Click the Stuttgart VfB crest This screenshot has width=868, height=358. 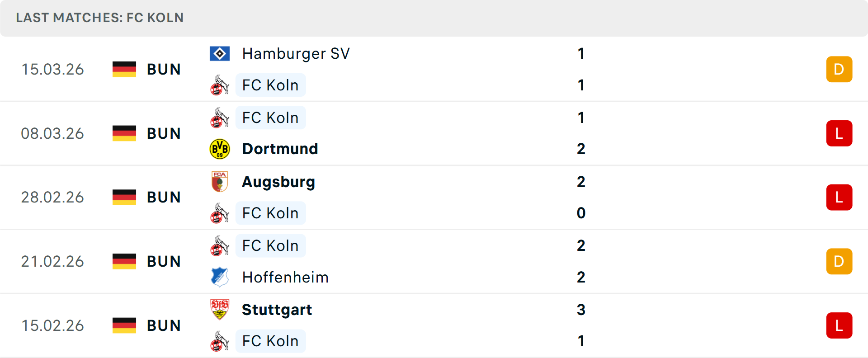click(x=220, y=310)
